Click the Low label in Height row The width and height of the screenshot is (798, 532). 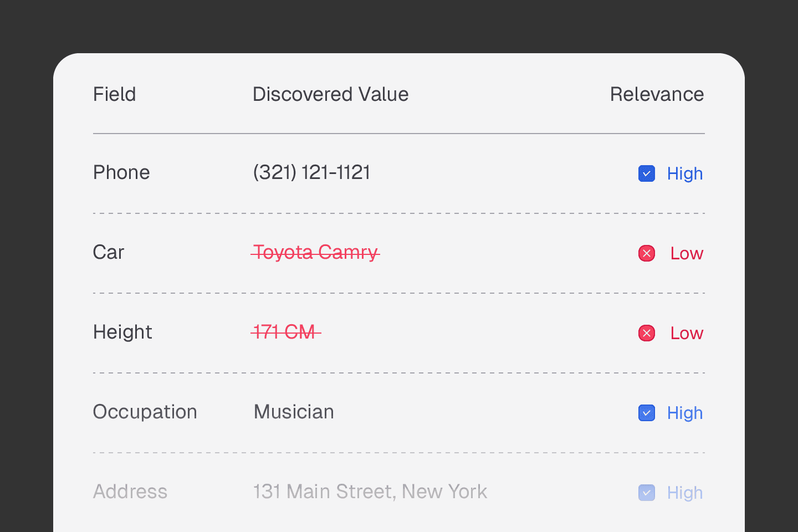point(686,333)
